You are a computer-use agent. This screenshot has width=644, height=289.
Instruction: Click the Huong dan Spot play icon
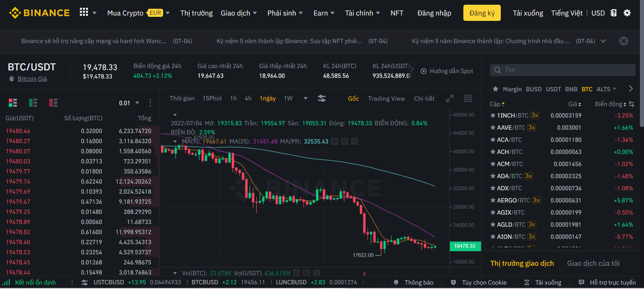(424, 71)
